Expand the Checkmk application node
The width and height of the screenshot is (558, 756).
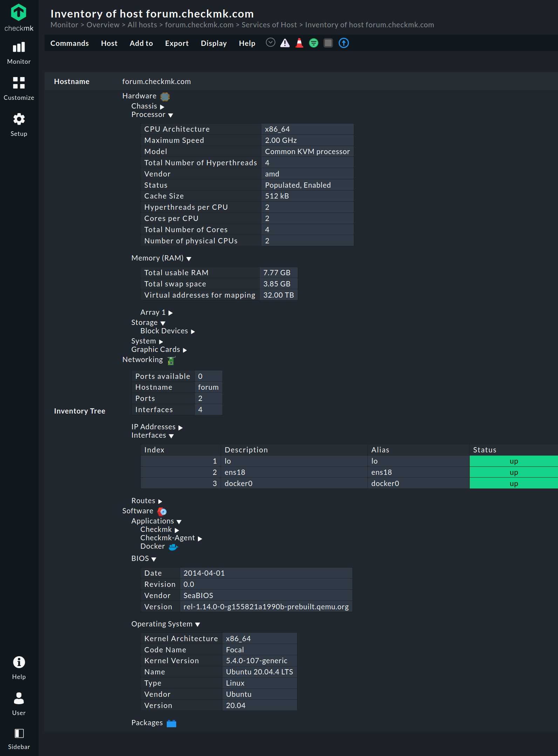[x=177, y=530]
